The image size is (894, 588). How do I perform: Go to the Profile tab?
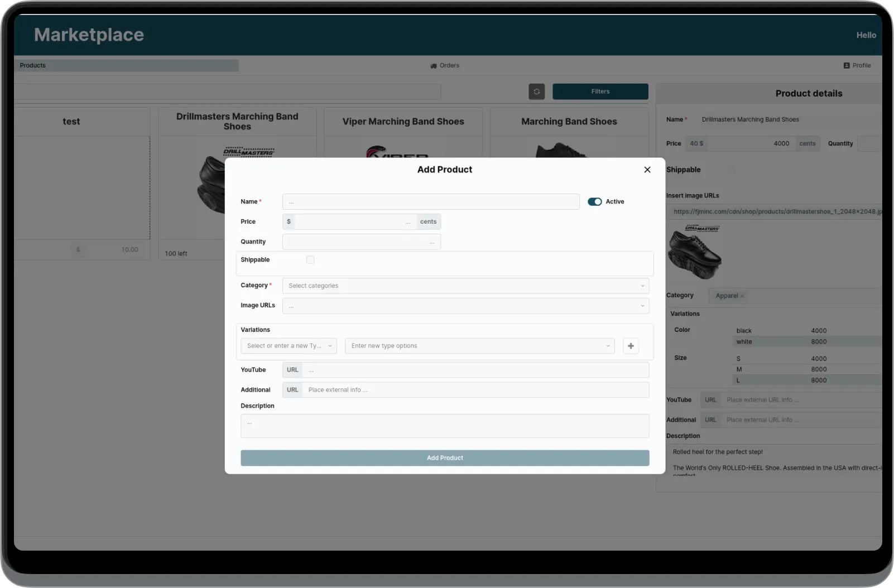(x=857, y=66)
